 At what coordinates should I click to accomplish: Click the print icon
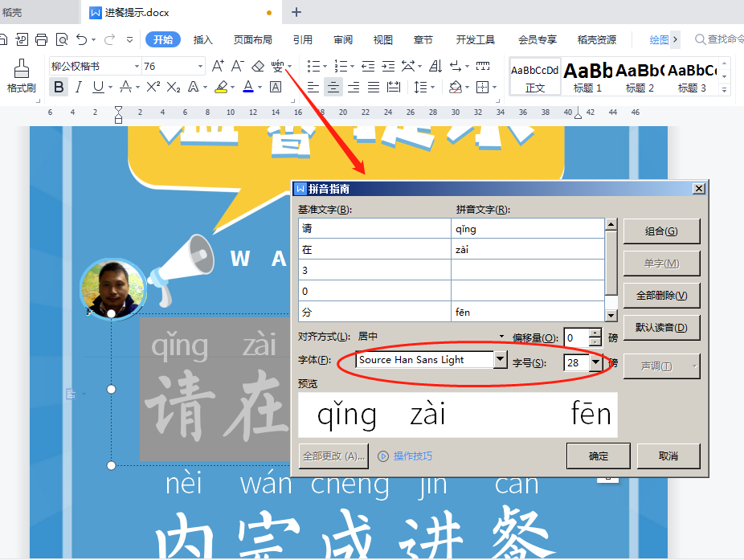tap(41, 39)
